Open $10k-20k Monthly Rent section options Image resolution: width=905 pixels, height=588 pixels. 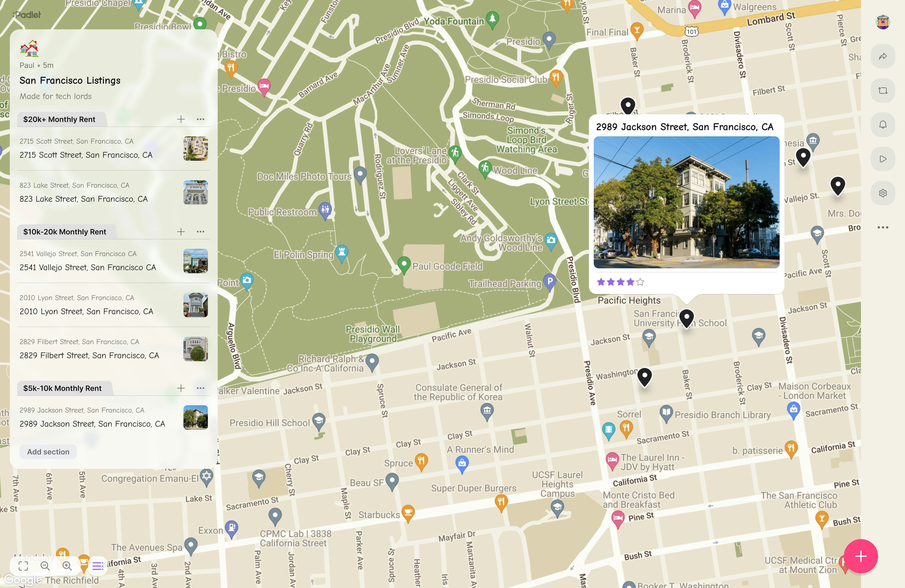(200, 232)
